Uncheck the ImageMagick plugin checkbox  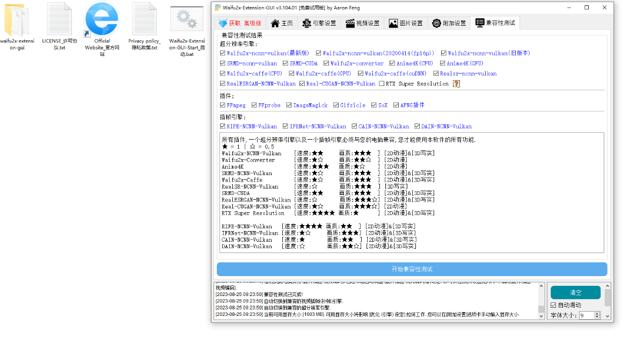point(289,105)
